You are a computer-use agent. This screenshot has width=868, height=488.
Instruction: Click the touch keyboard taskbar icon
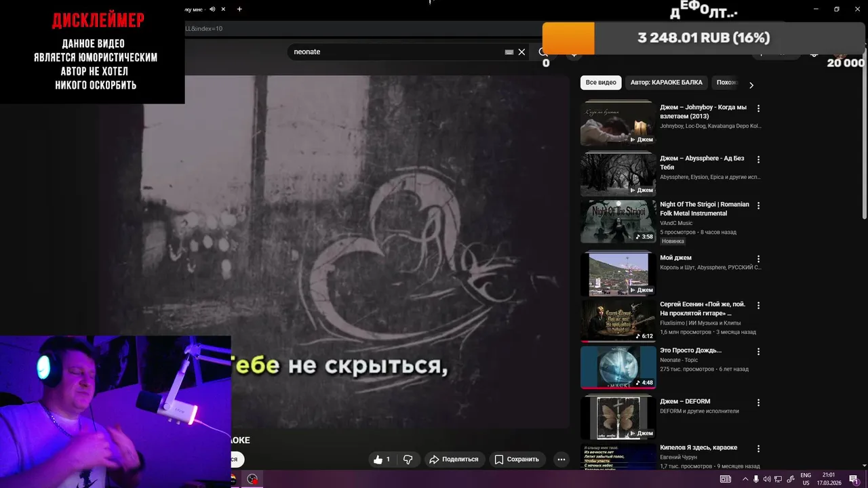[726, 479]
